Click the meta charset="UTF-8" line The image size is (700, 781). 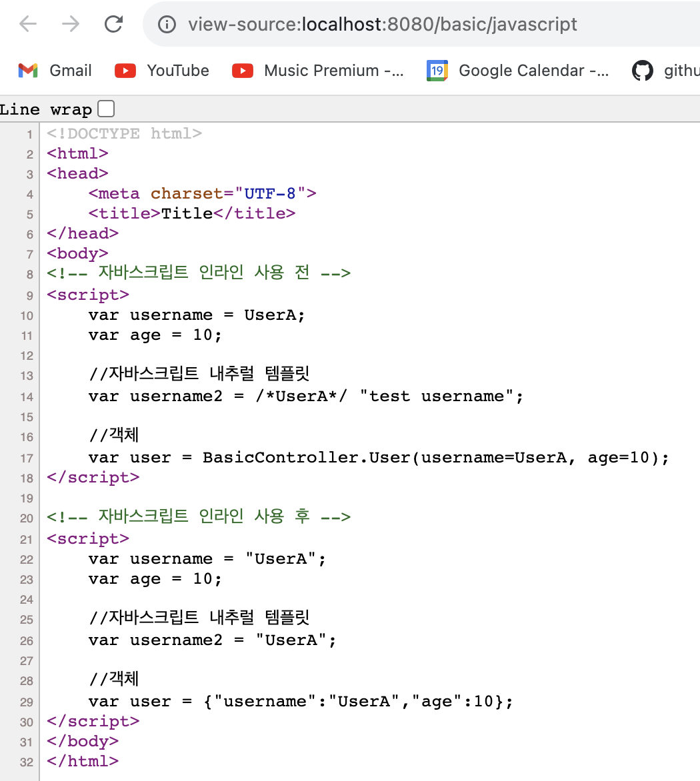click(202, 193)
